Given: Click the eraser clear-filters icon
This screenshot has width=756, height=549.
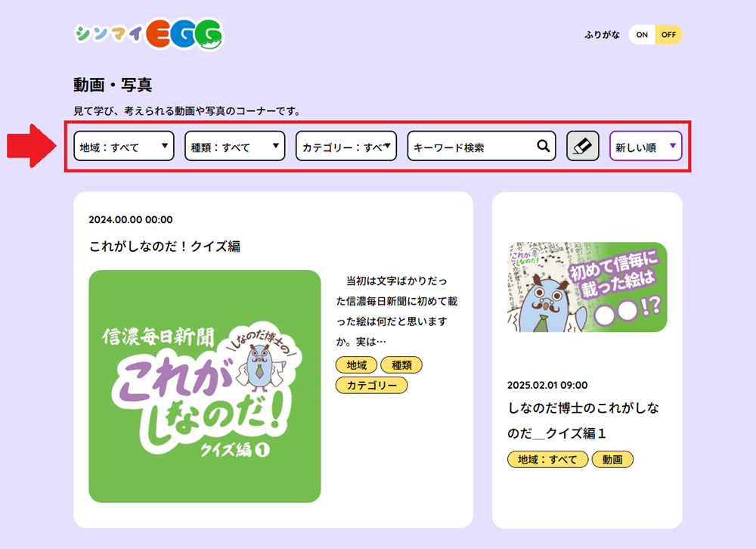Looking at the screenshot, I should (x=582, y=146).
